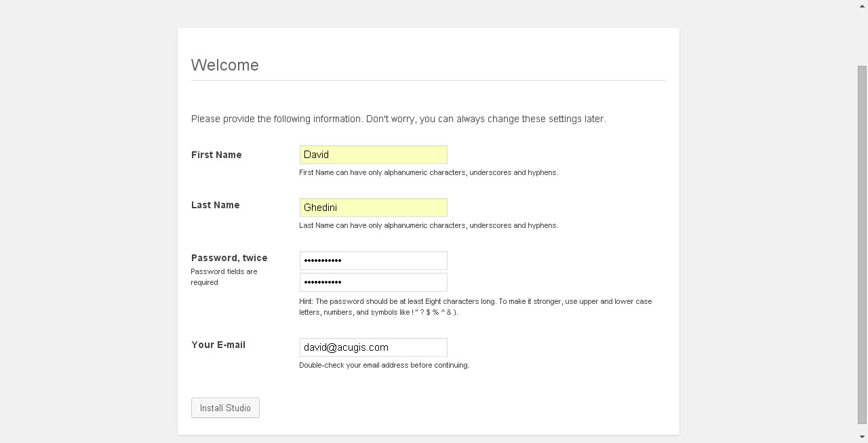The height and width of the screenshot is (443, 868).
Task: Focus the Last Name text box
Action: point(373,208)
